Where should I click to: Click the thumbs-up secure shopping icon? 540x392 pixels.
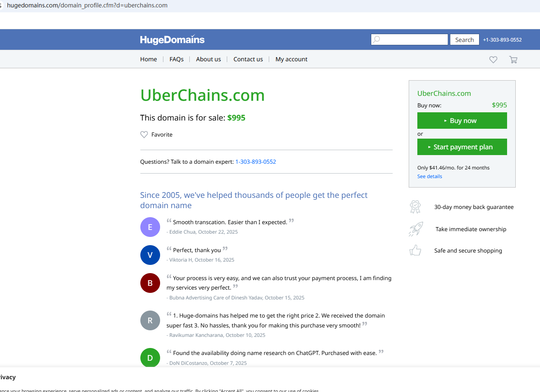coord(415,251)
